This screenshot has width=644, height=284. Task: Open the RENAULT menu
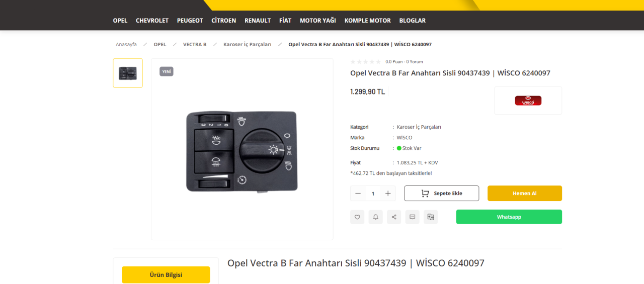tap(258, 21)
